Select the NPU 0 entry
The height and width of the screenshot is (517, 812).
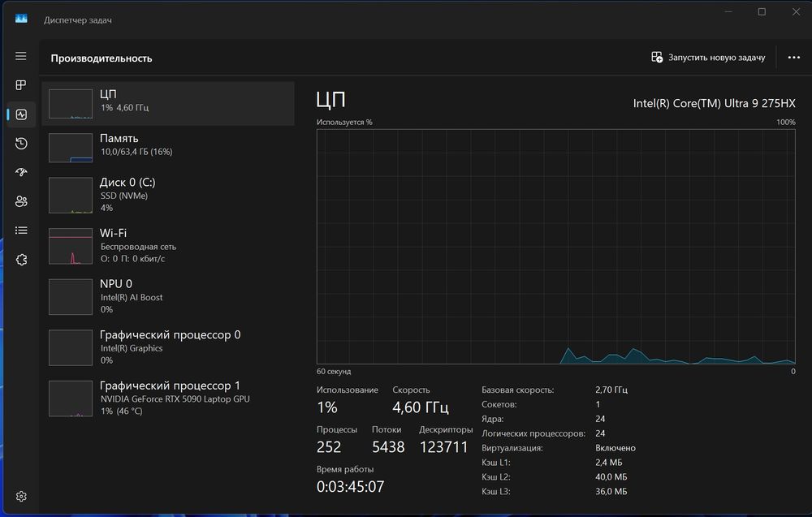(168, 296)
